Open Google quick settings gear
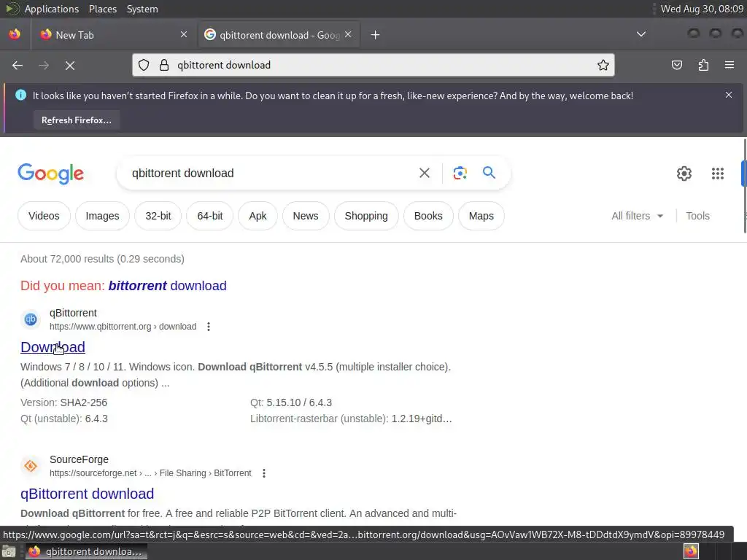The height and width of the screenshot is (560, 747). point(684,174)
